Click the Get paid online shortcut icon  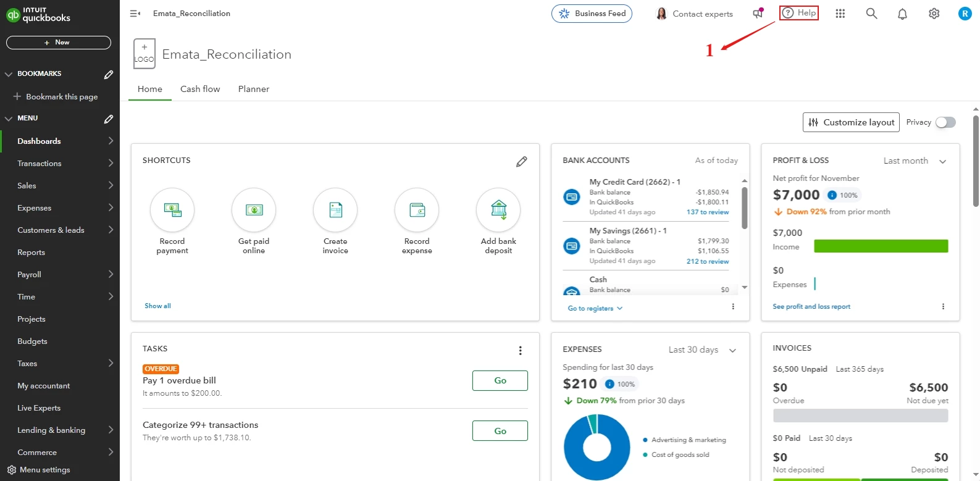[254, 210]
